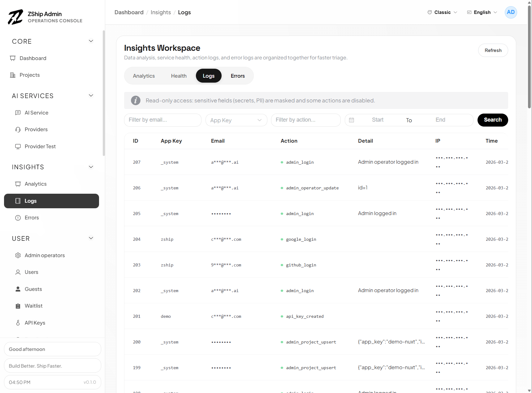The width and height of the screenshot is (532, 393).
Task: Switch to the Health tab
Action: (179, 76)
